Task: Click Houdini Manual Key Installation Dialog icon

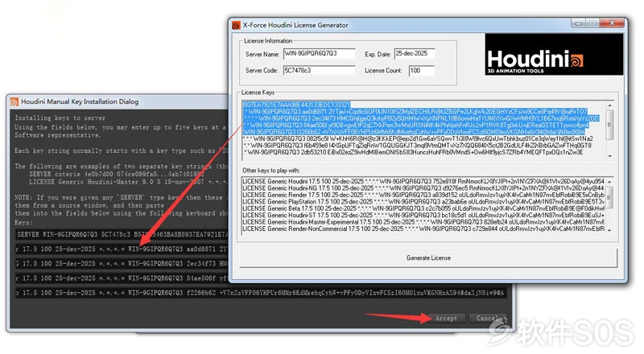Action: (x=14, y=101)
